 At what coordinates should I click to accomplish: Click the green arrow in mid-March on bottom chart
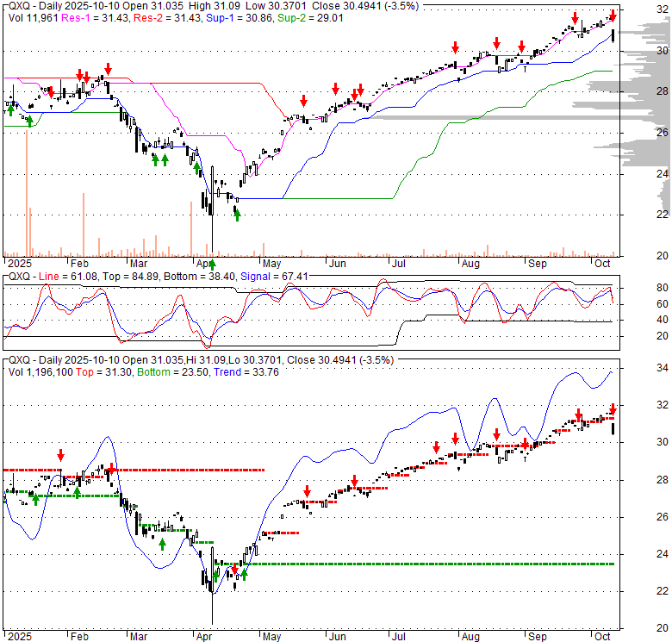click(162, 544)
